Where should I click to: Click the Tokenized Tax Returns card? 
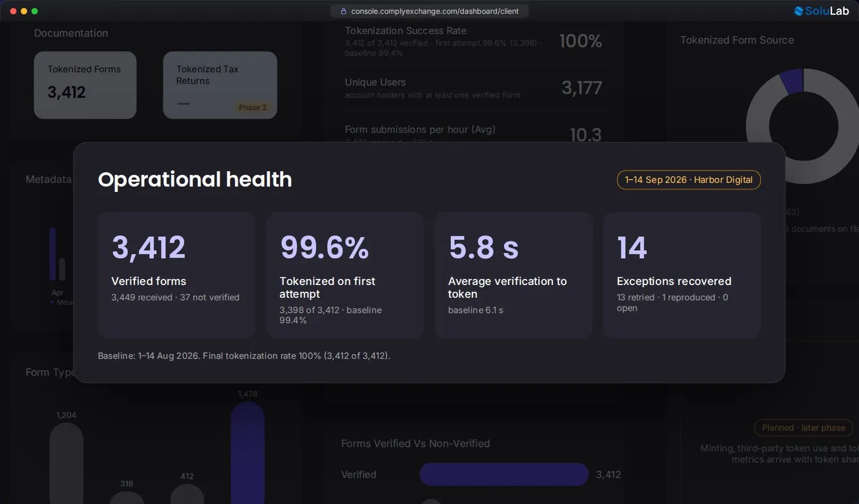[x=220, y=85]
